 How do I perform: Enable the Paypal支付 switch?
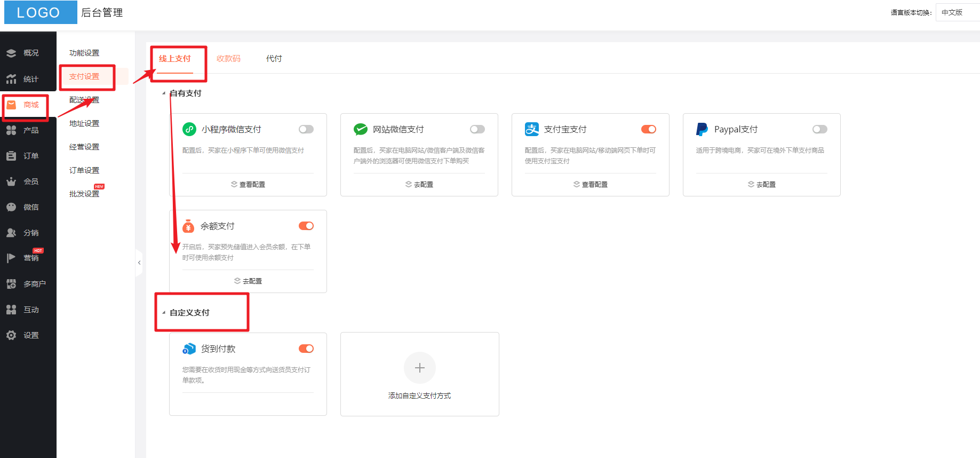820,129
